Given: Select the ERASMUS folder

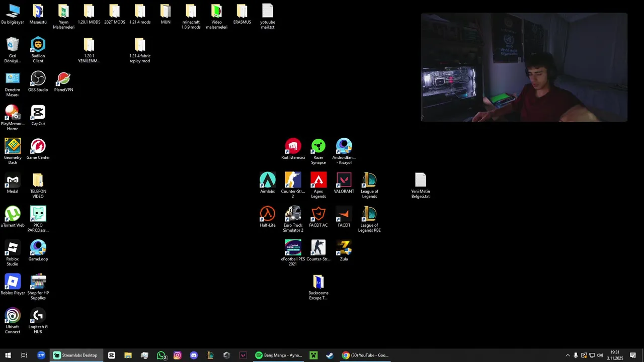Looking at the screenshot, I should 242,14.
